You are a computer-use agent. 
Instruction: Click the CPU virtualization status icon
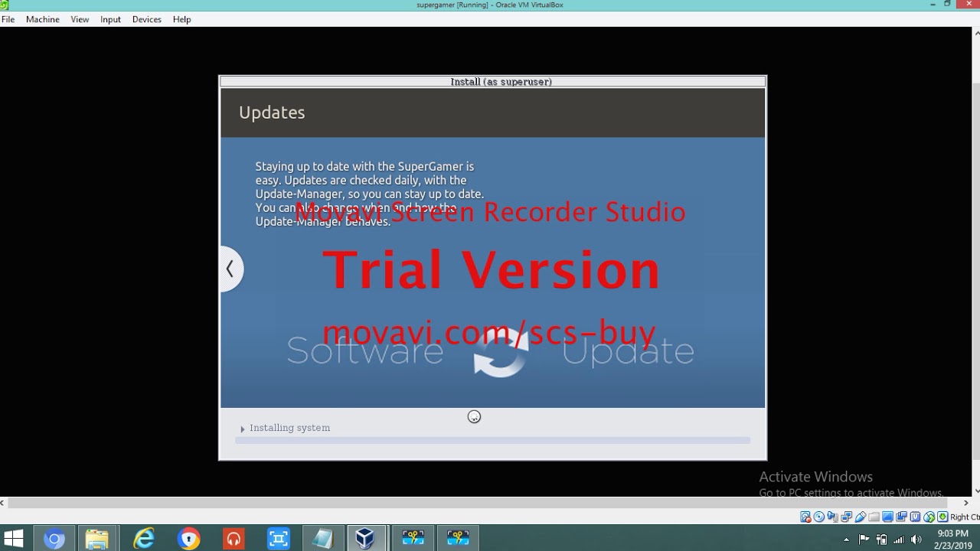915,517
